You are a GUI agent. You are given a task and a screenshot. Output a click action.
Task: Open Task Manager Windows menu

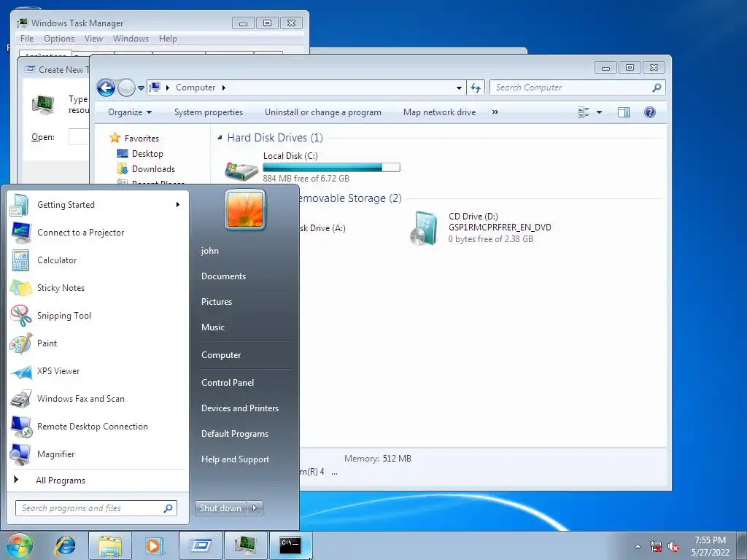pyautogui.click(x=131, y=39)
